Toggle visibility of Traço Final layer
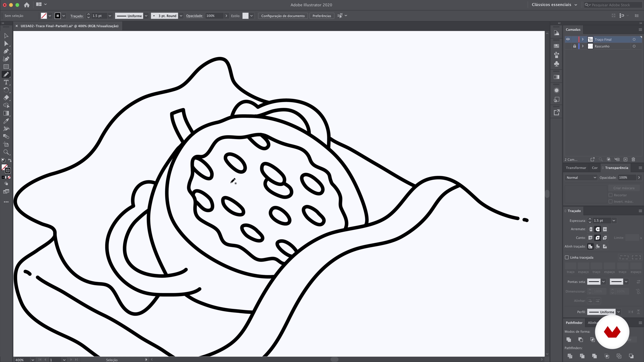 coord(568,39)
